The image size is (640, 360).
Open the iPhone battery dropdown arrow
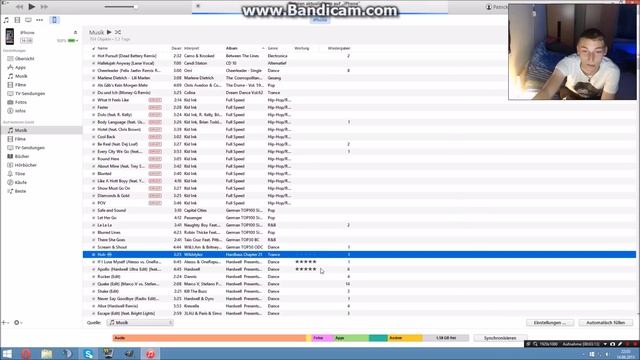[77, 40]
